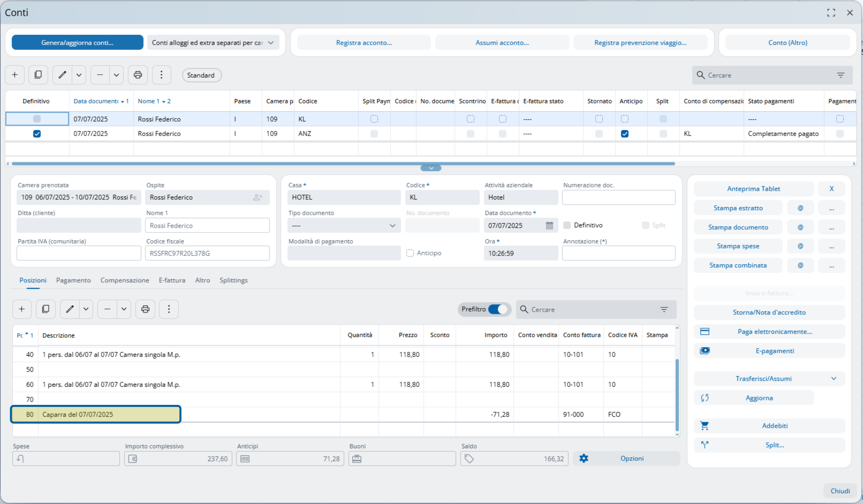Click the @ email icon next to Stampa estratto
Image resolution: width=863 pixels, height=504 pixels.
(x=800, y=208)
